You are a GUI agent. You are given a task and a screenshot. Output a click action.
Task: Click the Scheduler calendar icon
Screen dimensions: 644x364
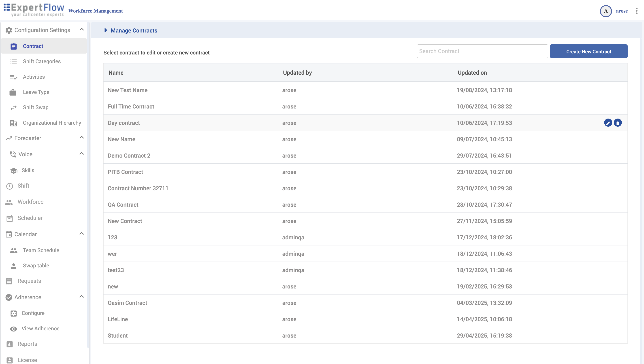point(9,218)
